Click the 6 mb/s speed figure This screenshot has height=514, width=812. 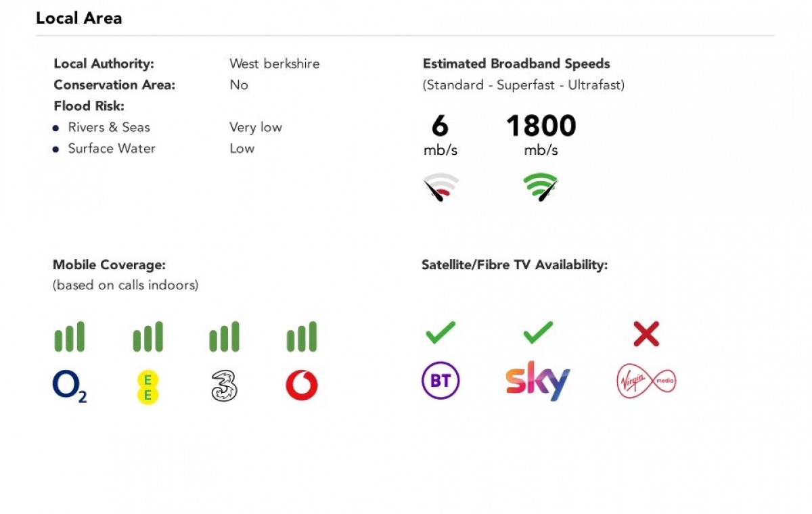pyautogui.click(x=440, y=126)
